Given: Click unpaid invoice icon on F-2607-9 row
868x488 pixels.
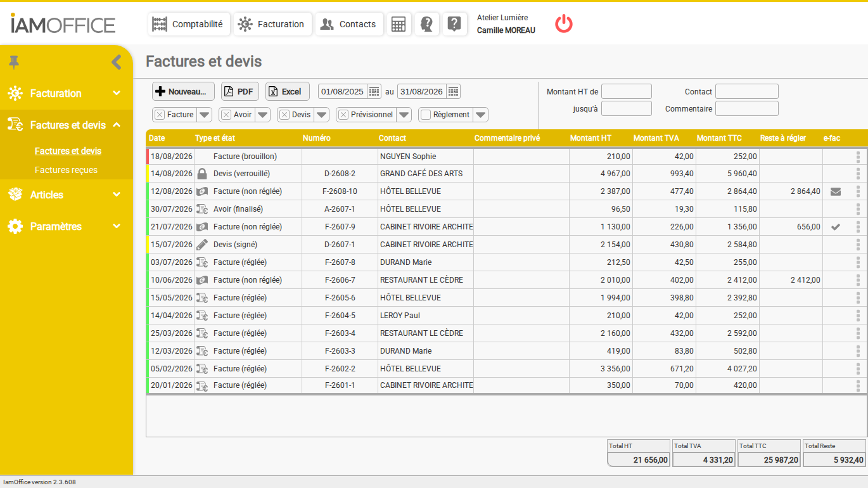Looking at the screenshot, I should [x=202, y=226].
